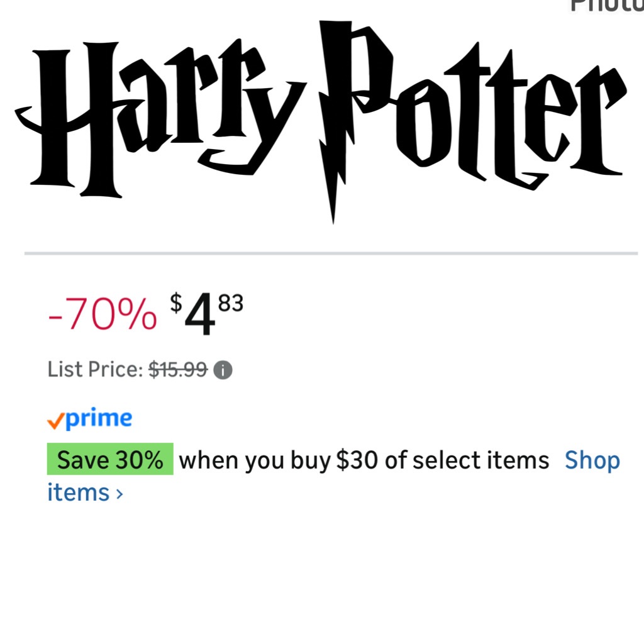Viewport: 644px width, 644px height.
Task: Click the blue prime logo text
Action: tap(99, 418)
